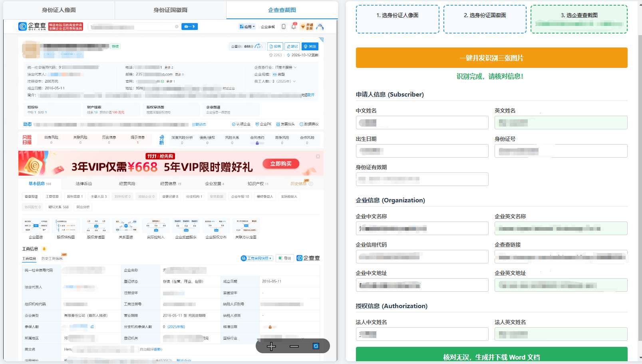Click 核对无误，生成并下载 Word 文档 button

point(492,355)
